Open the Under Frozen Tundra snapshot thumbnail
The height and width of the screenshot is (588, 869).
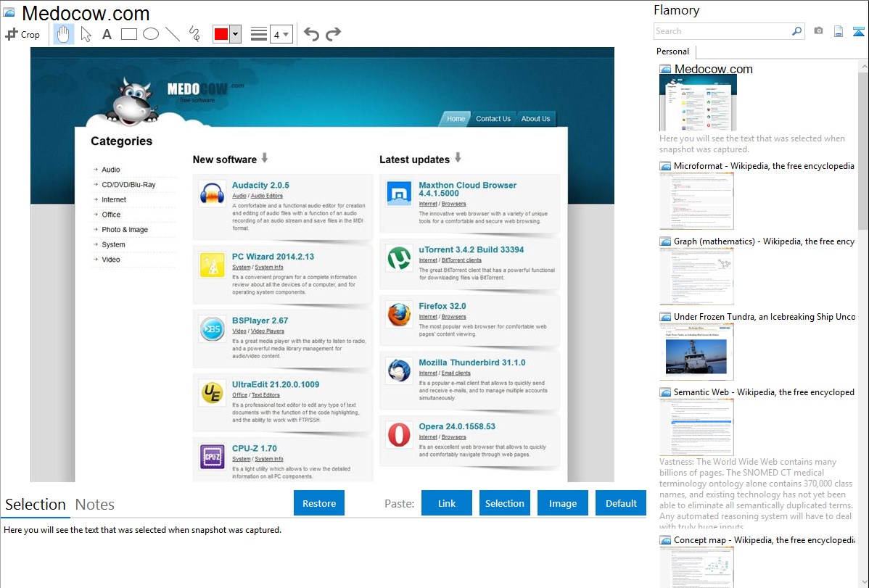[x=696, y=352]
